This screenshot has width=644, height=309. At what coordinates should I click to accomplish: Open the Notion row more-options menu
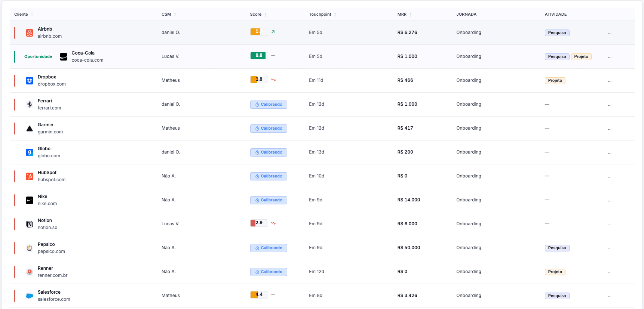(610, 224)
